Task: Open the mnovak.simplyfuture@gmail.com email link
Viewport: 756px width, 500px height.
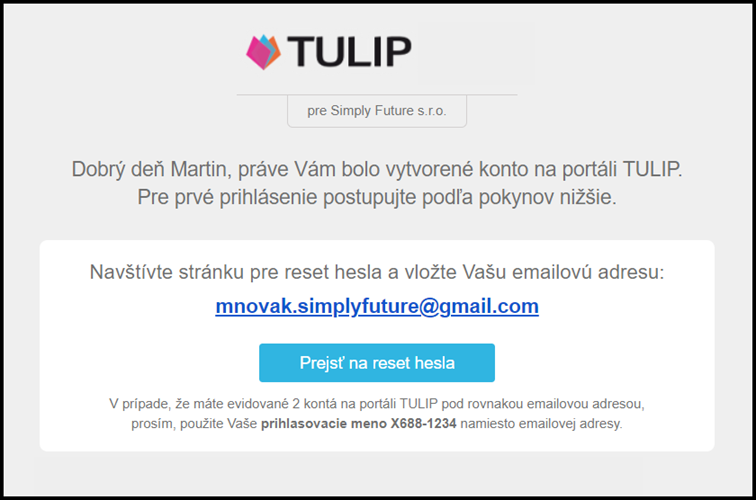Action: click(377, 307)
